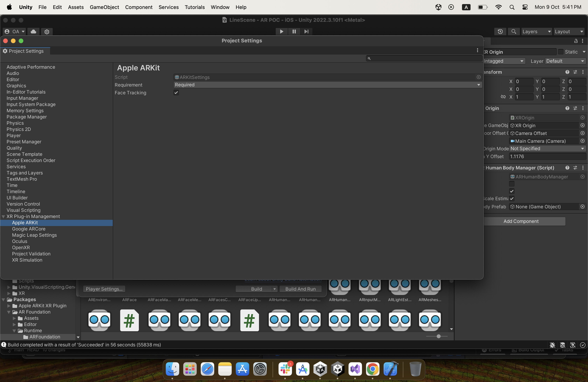Click the Project Settings search field

(424, 58)
